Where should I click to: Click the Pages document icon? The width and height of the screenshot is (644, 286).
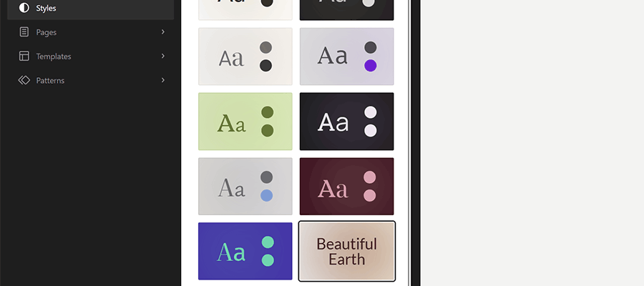[x=24, y=32]
